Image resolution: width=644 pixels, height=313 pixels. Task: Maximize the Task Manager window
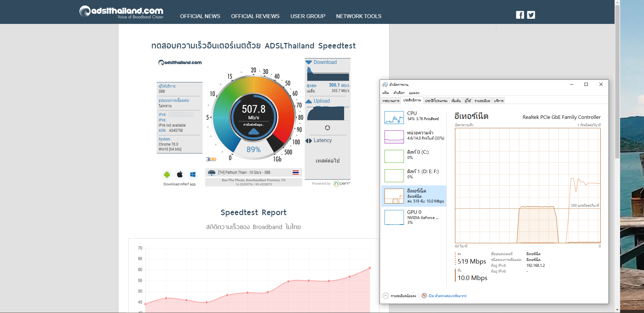[586, 85]
